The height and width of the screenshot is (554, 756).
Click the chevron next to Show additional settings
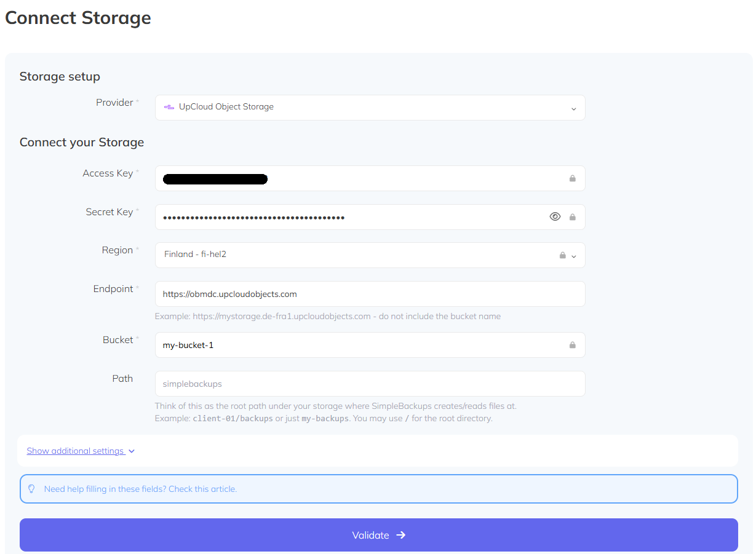pos(131,451)
